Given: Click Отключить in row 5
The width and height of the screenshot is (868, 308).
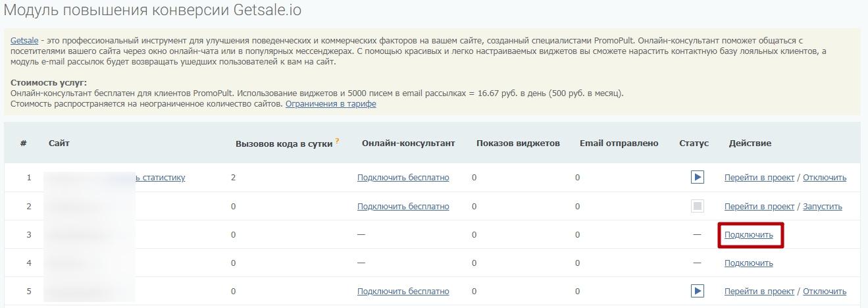Looking at the screenshot, I should tap(825, 292).
